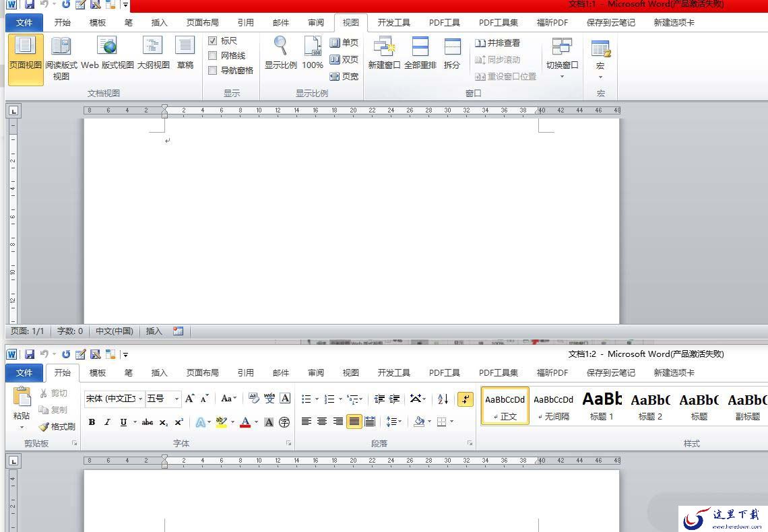Toggle Subscript formatting
Screen dimensions: 768x532
coord(164,422)
